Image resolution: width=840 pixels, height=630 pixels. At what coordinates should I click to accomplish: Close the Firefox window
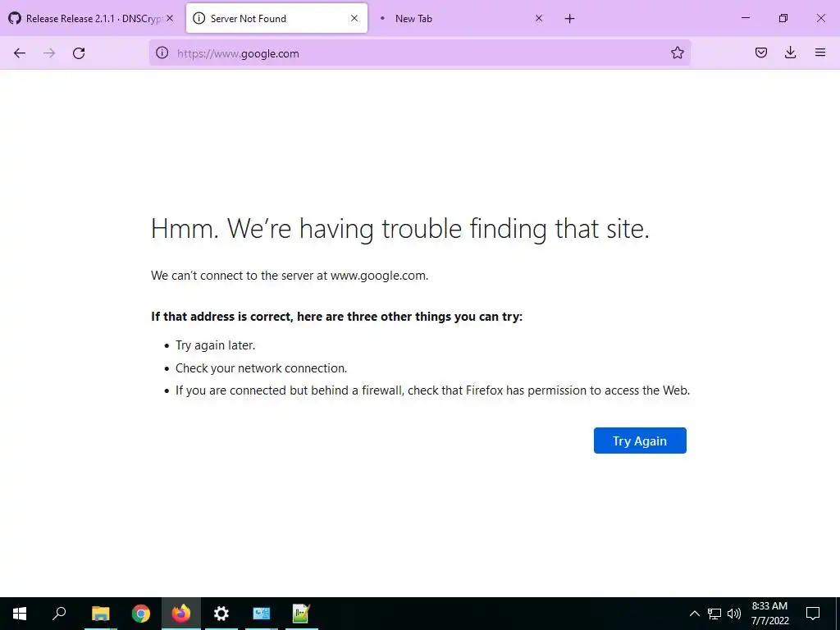820,18
